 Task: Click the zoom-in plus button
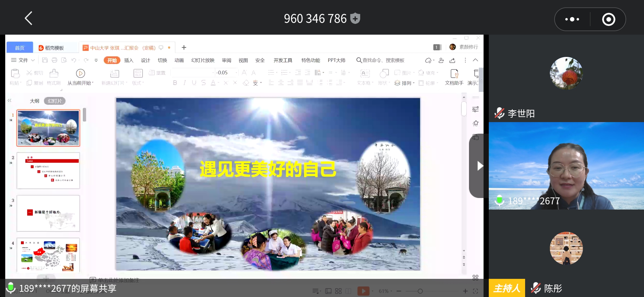465,291
